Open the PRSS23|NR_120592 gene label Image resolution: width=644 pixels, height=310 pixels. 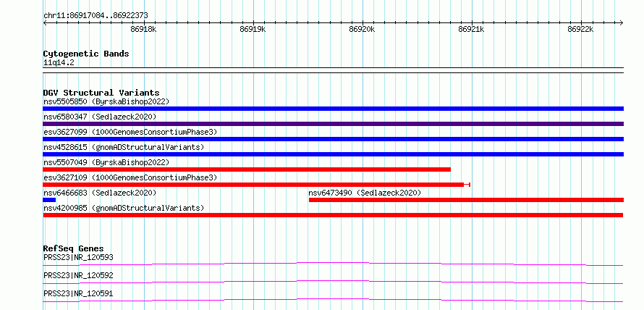[78, 275]
